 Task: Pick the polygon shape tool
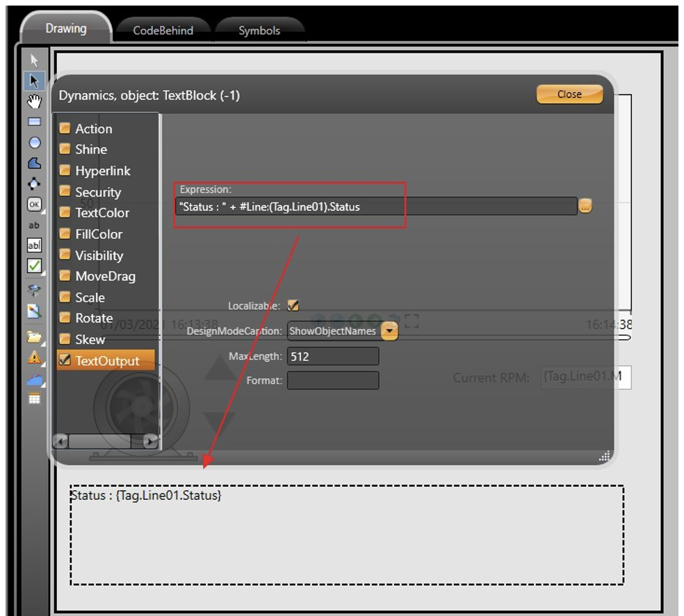[x=35, y=163]
